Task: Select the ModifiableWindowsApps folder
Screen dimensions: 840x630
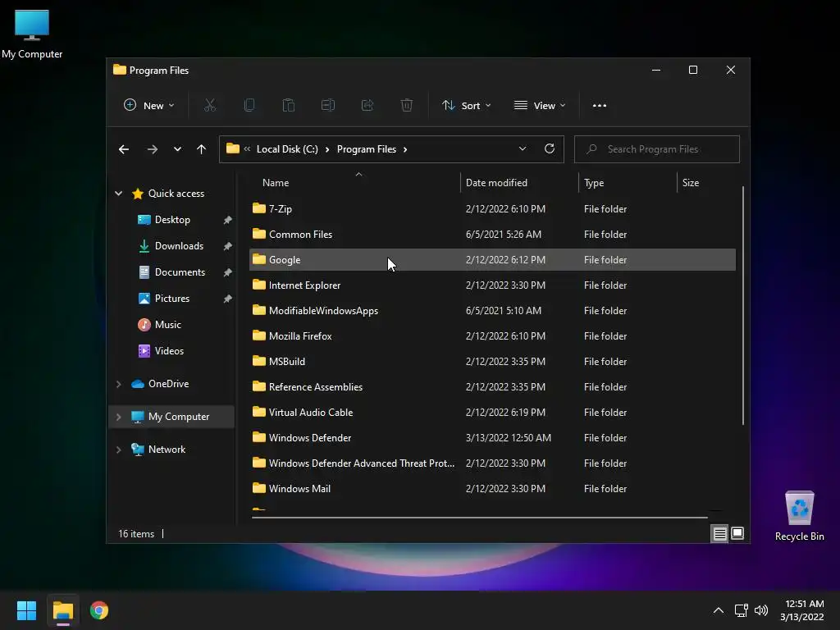Action: pos(492,311)
